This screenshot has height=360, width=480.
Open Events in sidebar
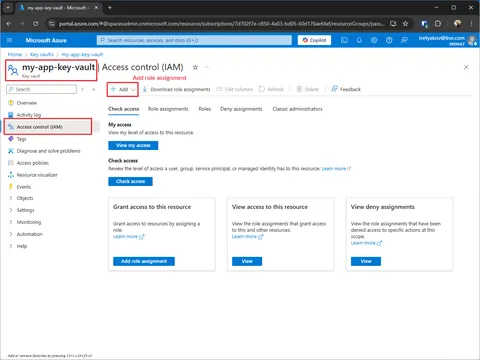click(x=24, y=187)
